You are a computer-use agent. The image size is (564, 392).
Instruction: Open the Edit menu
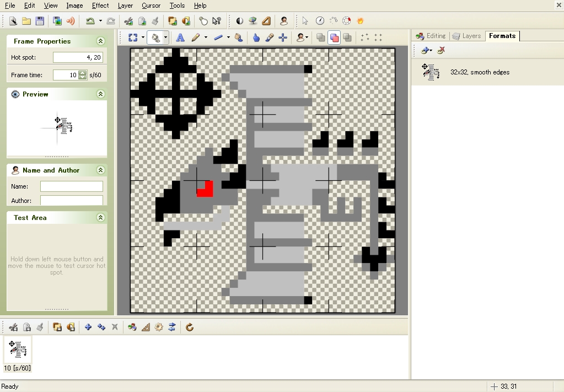(x=29, y=6)
